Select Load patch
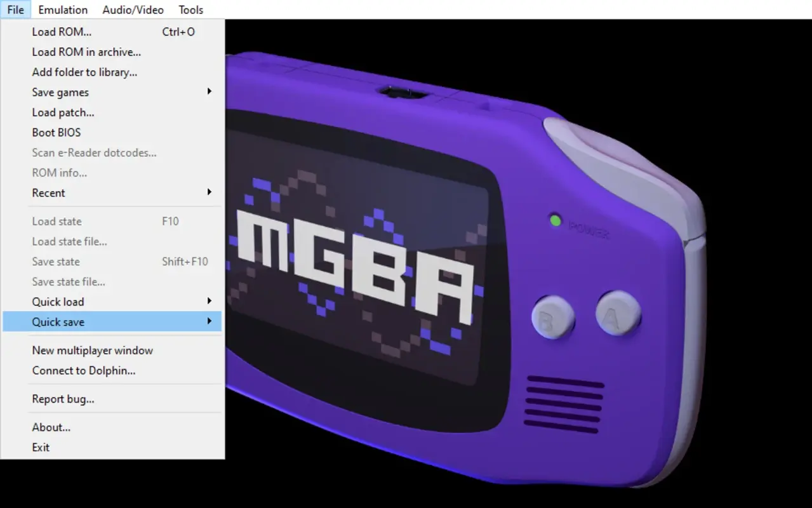812x508 pixels. point(63,112)
